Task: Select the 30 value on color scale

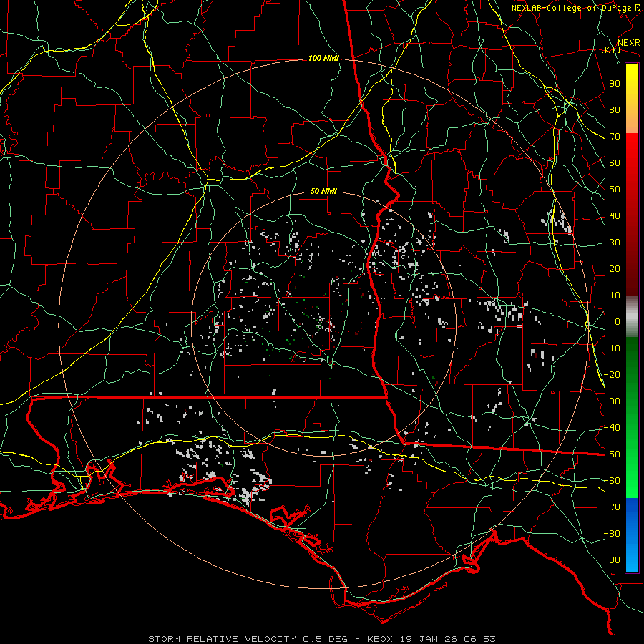Action: tap(615, 243)
